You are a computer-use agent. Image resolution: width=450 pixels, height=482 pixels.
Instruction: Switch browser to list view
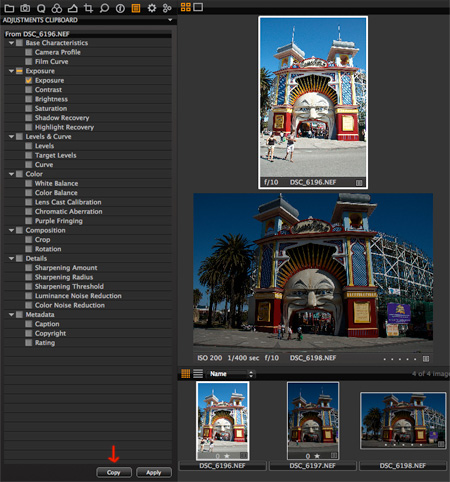click(x=198, y=374)
